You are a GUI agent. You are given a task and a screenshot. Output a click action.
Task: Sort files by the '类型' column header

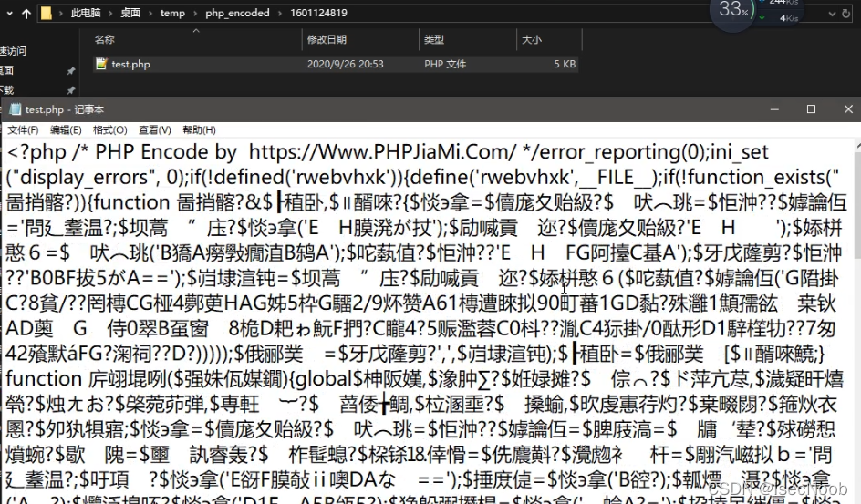434,39
